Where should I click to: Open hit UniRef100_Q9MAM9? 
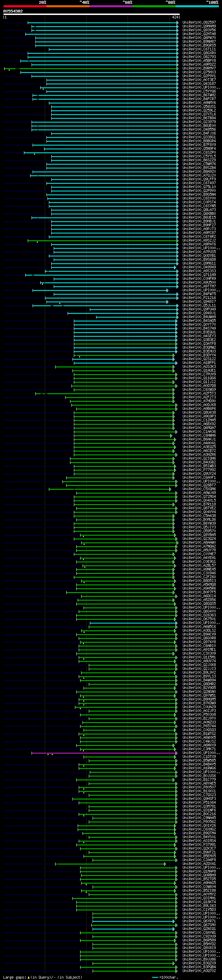[199, 26]
